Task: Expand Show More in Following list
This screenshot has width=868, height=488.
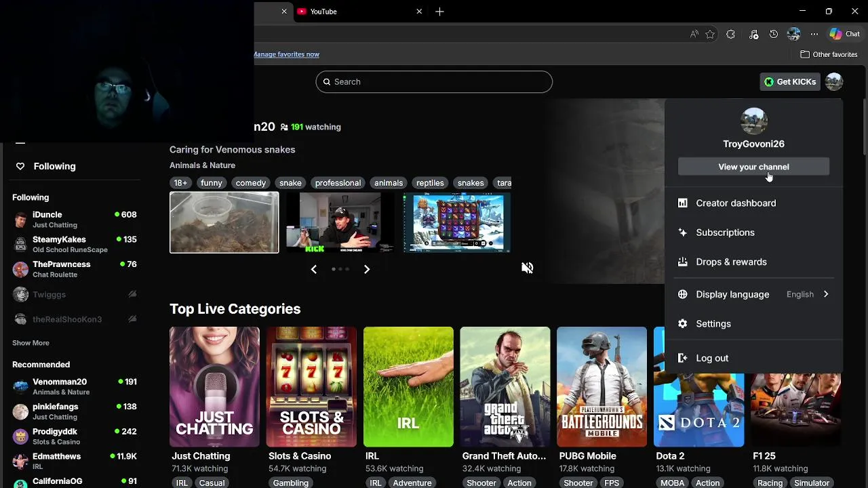Action: point(31,343)
